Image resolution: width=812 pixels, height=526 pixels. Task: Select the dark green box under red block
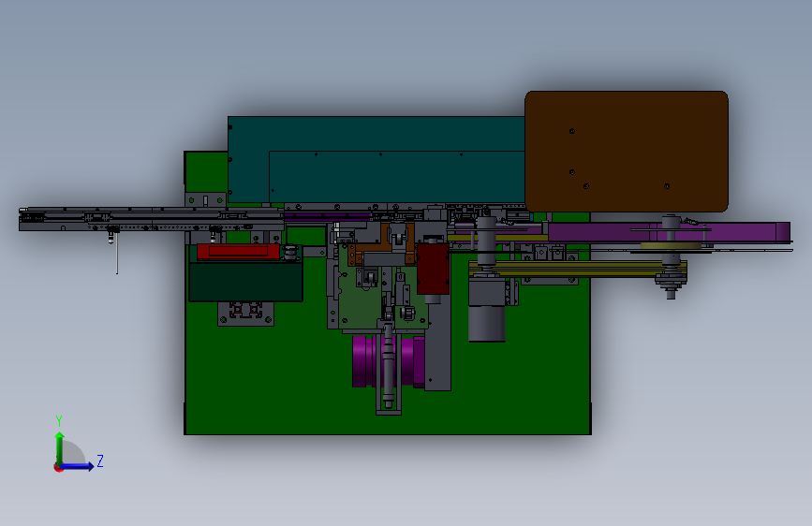[245, 281]
